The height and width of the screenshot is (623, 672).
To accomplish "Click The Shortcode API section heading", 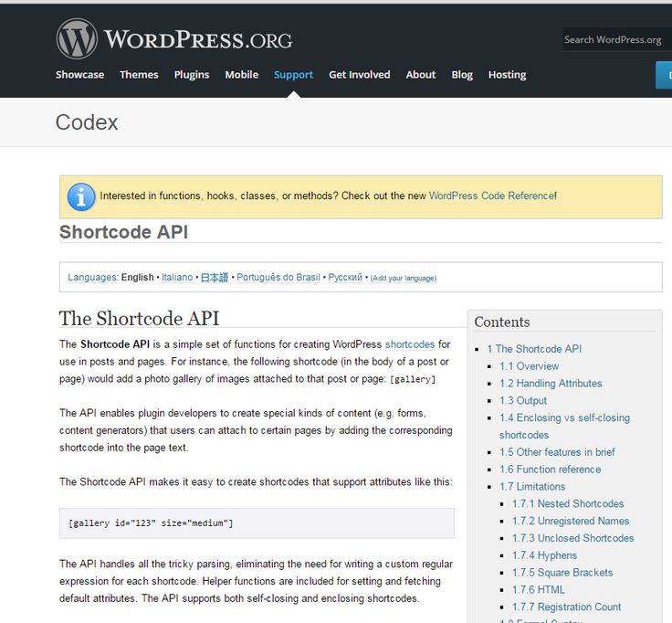I will coord(139,318).
